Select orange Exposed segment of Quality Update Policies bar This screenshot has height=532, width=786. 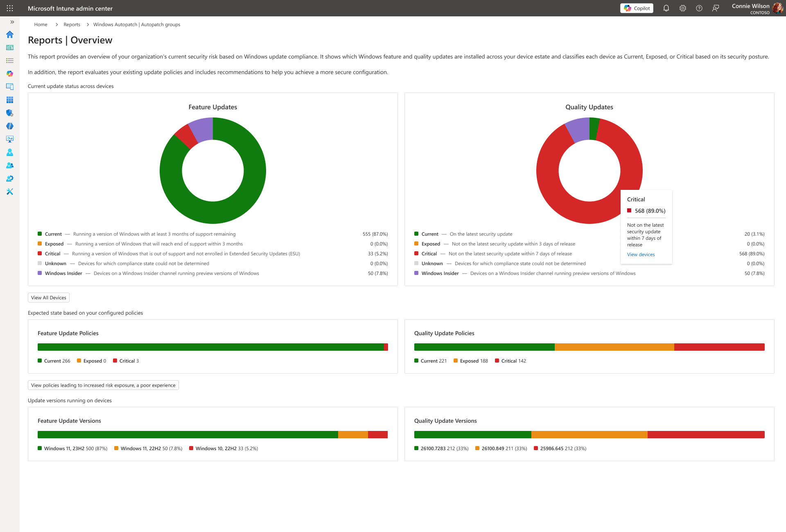pyautogui.click(x=614, y=347)
